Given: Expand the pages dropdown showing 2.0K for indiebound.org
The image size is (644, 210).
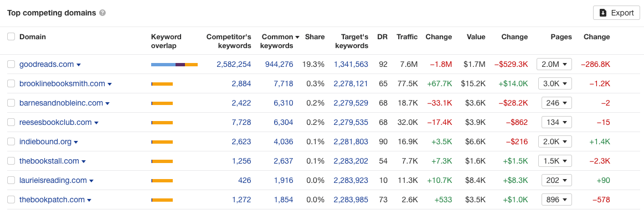Looking at the screenshot, I should pyautogui.click(x=555, y=142).
